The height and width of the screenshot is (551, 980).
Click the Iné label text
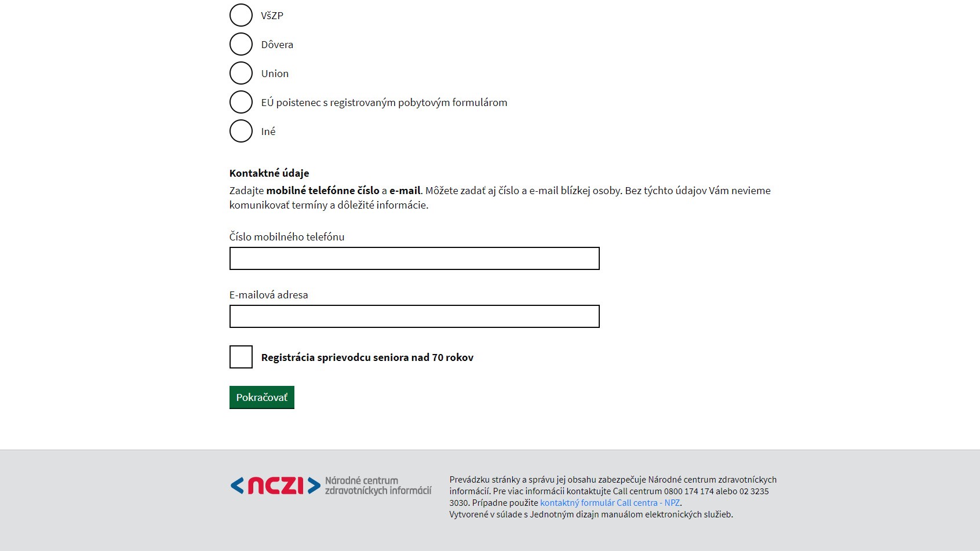[x=268, y=132]
